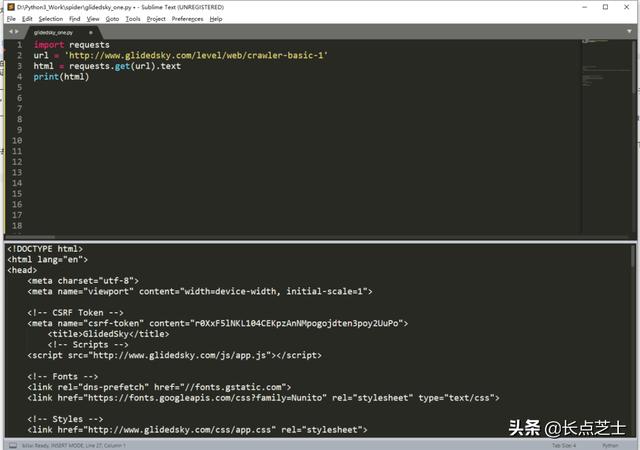Maximize the Sublime Text window
Viewport: 640px width, 450px height.
pos(605,7)
